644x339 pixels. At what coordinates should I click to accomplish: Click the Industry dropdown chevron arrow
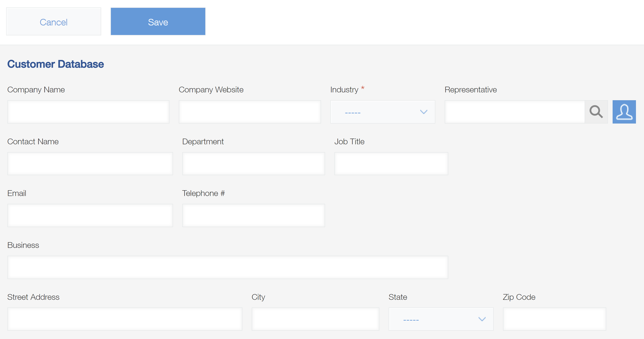click(423, 112)
